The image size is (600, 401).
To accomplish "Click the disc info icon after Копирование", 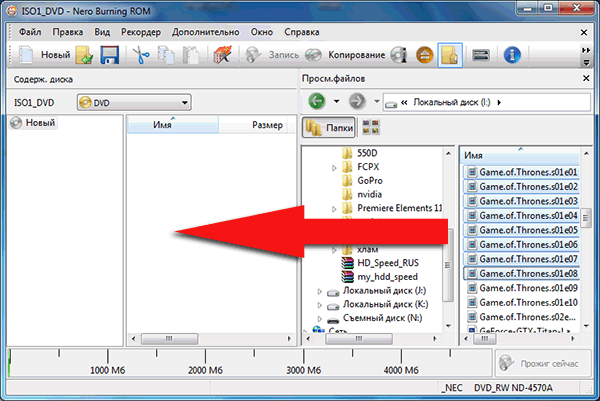I will point(398,55).
